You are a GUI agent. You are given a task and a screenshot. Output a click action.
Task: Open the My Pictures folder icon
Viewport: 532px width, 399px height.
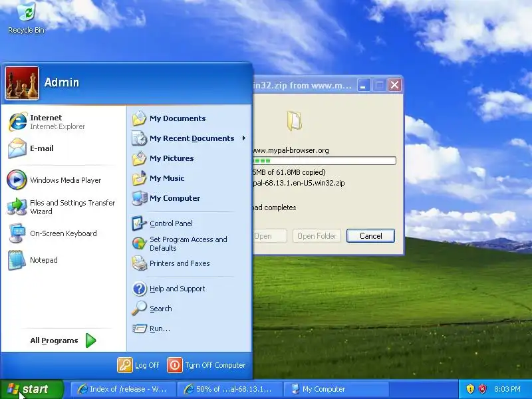click(139, 158)
